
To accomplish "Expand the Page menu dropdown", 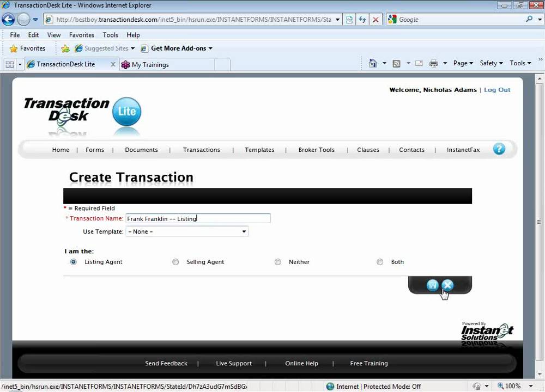I will [463, 63].
